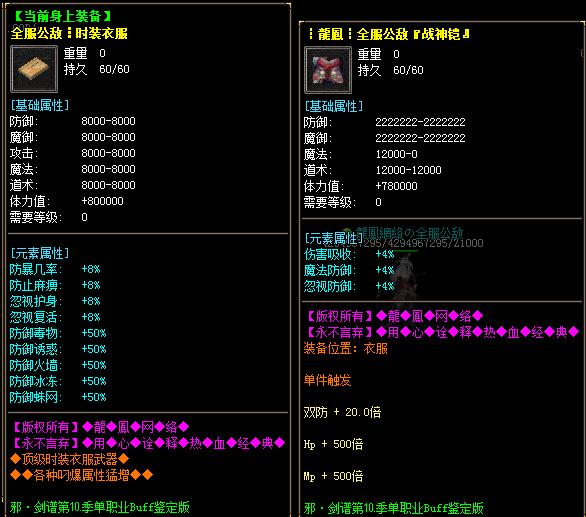The height and width of the screenshot is (517, 586).
Task: Click the 顶级时装衣服武器 orange text
Action: [x=70, y=459]
